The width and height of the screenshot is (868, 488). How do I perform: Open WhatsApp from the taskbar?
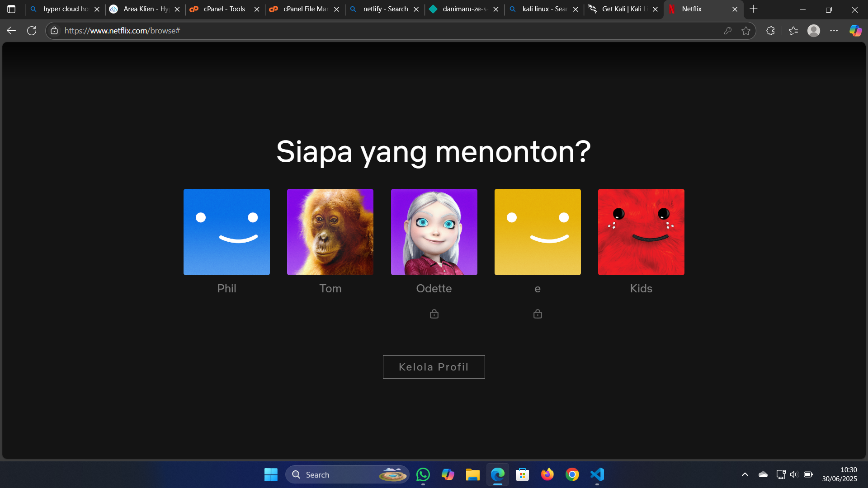[423, 474]
